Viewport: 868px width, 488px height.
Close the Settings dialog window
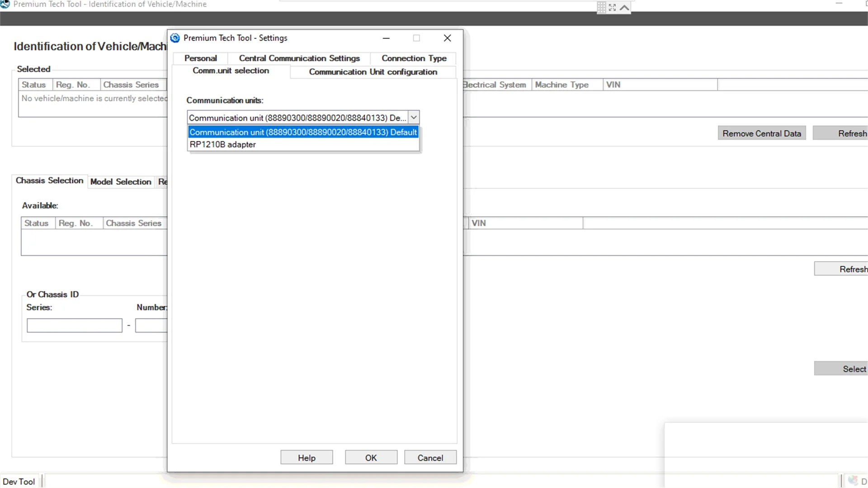click(447, 38)
